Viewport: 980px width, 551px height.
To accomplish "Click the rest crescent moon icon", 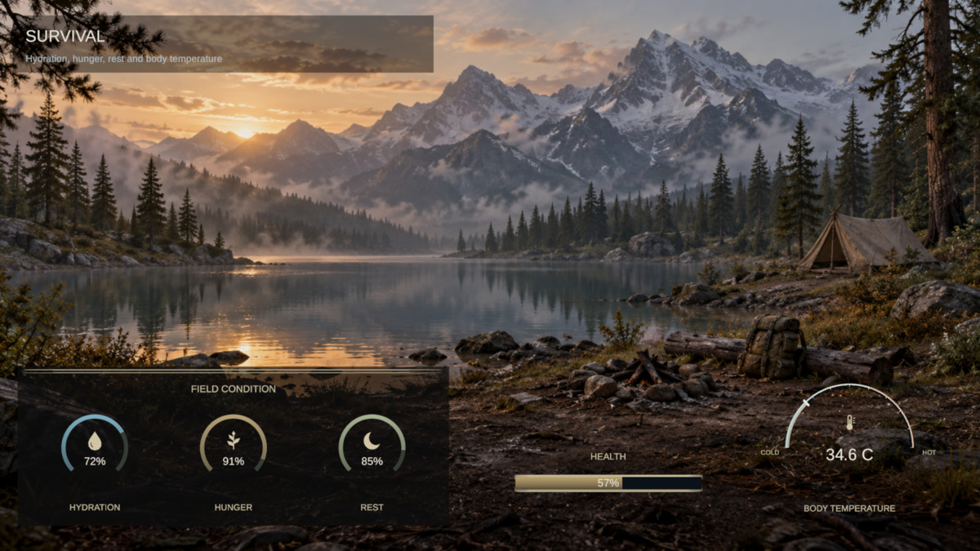I will [x=372, y=442].
